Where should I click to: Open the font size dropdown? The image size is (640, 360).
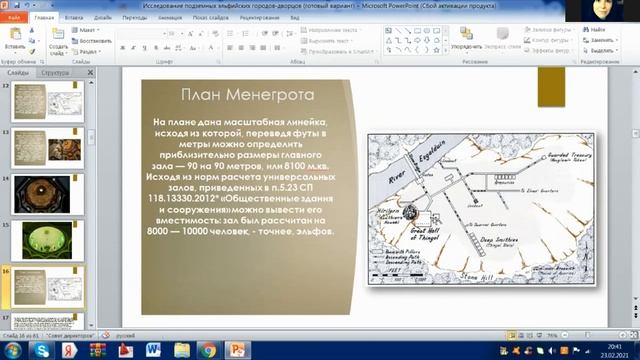(182, 34)
